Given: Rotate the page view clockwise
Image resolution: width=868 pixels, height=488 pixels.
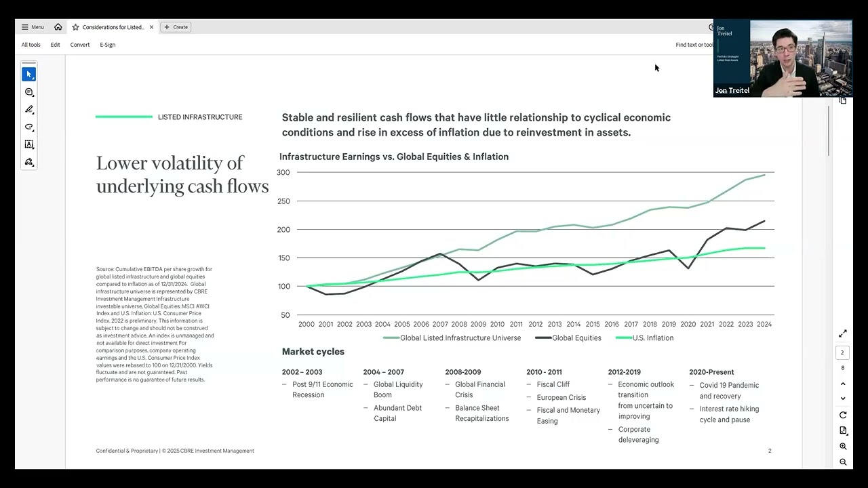Looking at the screenshot, I should (843, 415).
